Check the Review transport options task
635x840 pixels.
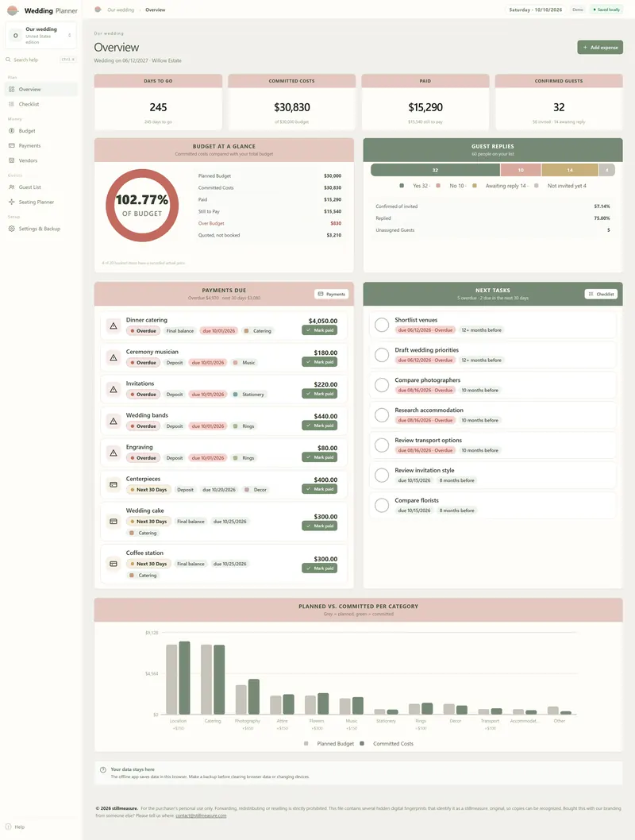382,445
